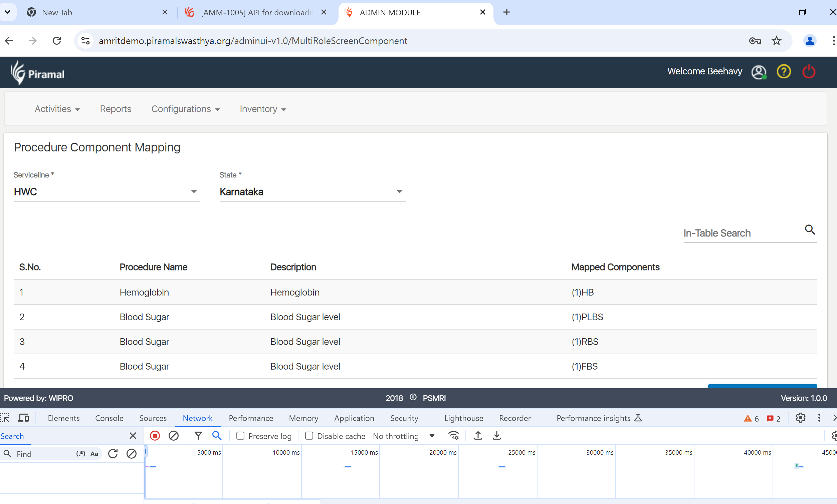Viewport: 837px width, 504px height.
Task: Switch to the Console tab in DevTools
Action: [x=109, y=418]
